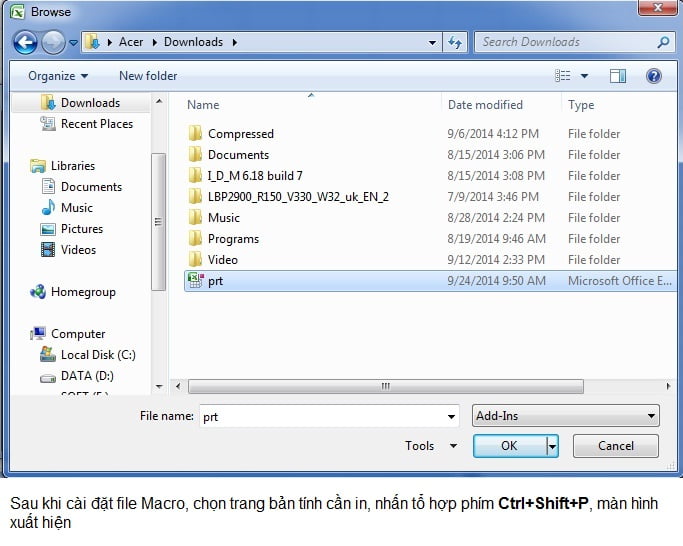
Task: Toggle the preview pane icon
Action: coord(618,76)
